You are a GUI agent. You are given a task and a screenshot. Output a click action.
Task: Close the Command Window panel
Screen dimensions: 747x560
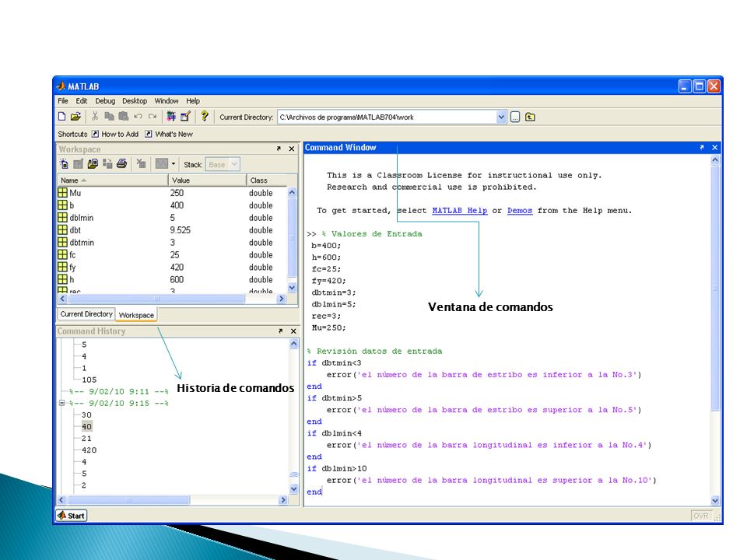click(714, 148)
